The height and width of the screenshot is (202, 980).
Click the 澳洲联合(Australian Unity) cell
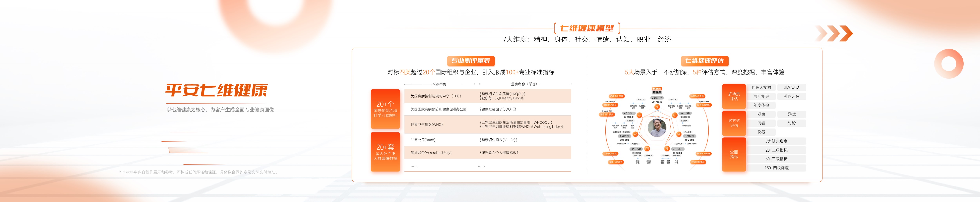click(431, 153)
